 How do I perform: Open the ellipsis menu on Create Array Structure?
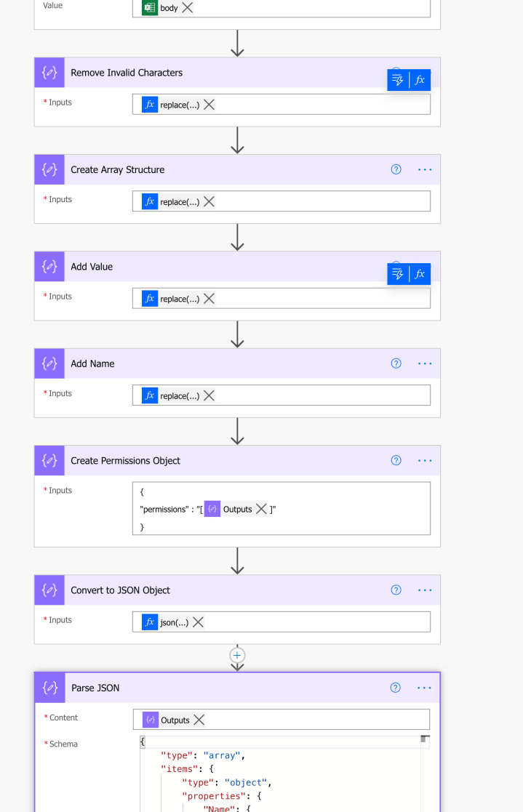424,169
